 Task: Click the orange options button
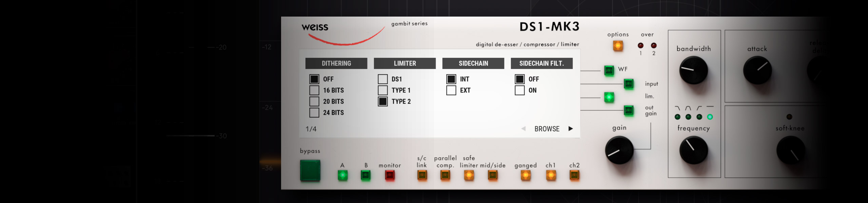point(618,46)
